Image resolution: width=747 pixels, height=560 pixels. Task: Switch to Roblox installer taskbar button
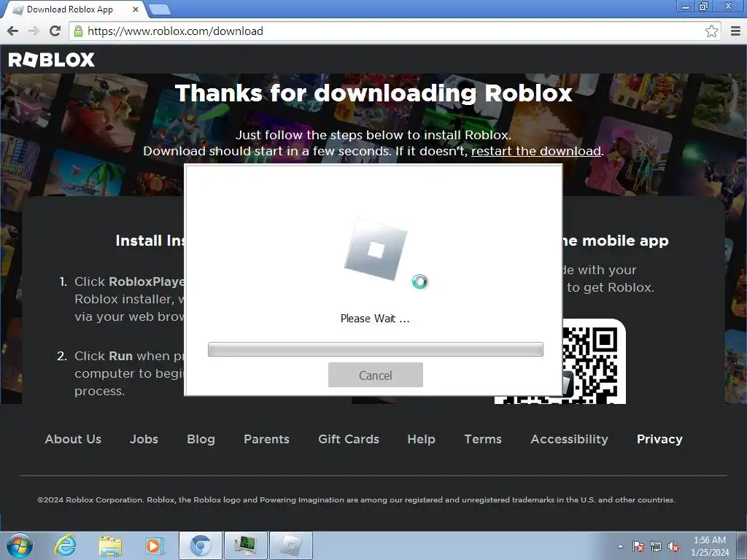coord(291,545)
